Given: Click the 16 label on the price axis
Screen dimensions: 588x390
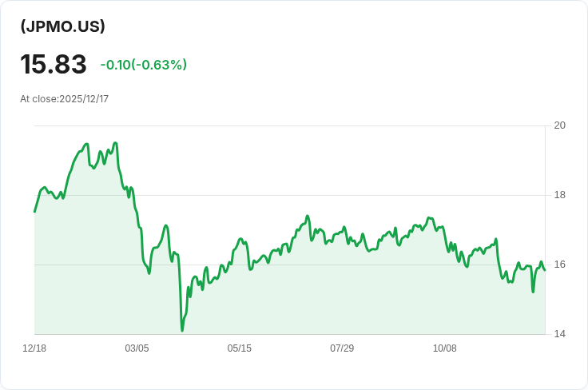Looking at the screenshot, I should pos(559,265).
